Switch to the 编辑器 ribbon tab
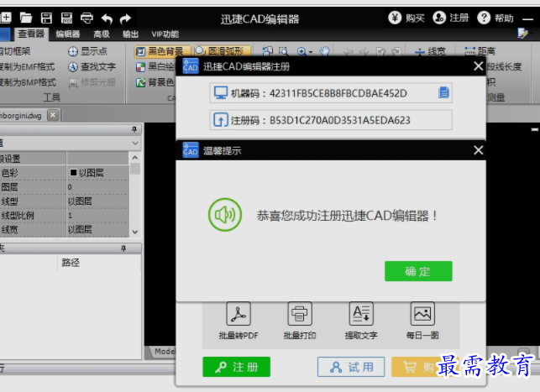Screen dimensions: 540x392 pos(68,34)
